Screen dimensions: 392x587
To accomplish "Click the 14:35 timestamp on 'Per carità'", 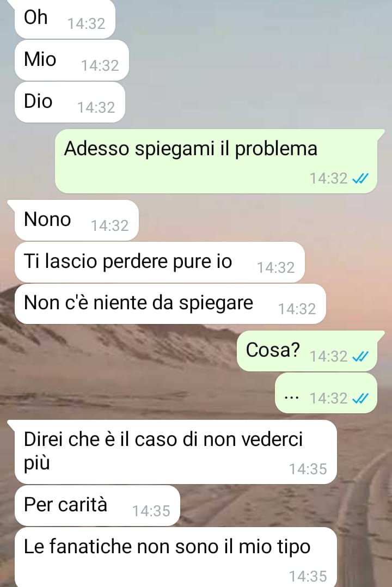I will click(x=151, y=511).
